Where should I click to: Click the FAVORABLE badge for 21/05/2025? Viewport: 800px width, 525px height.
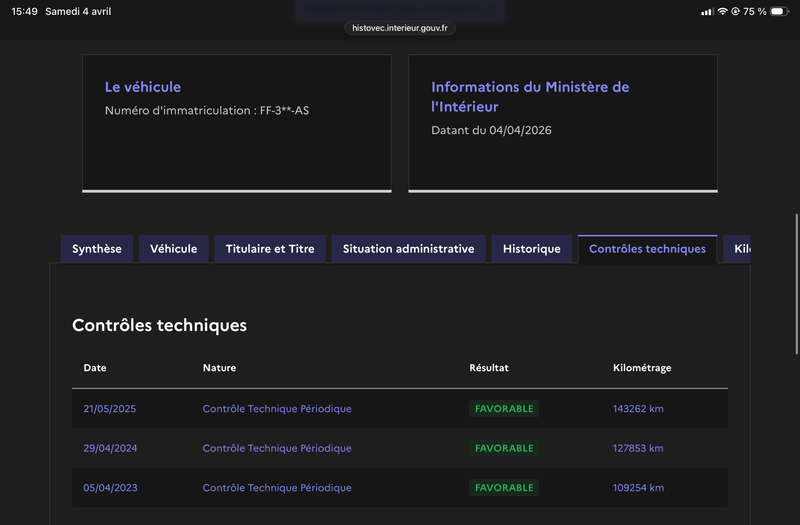coord(504,409)
